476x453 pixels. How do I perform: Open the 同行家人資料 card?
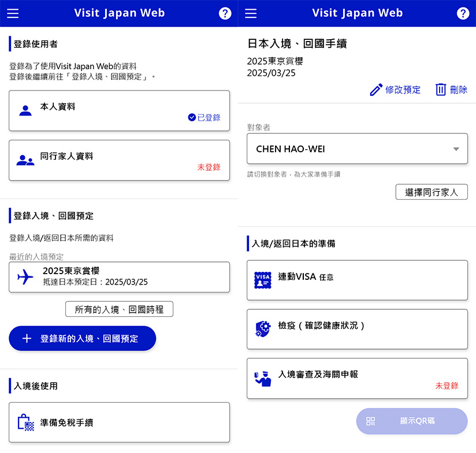(120, 160)
